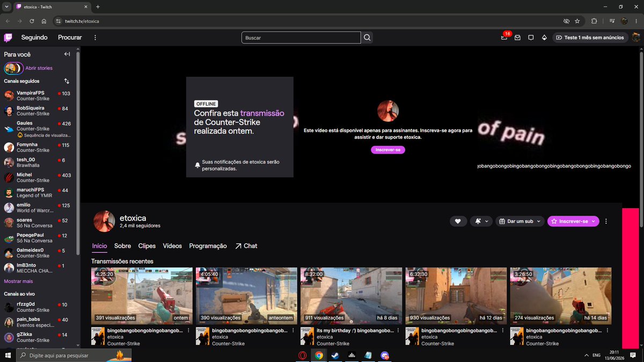Click the Twitch logo home icon
This screenshot has height=362, width=644.
(x=8, y=38)
